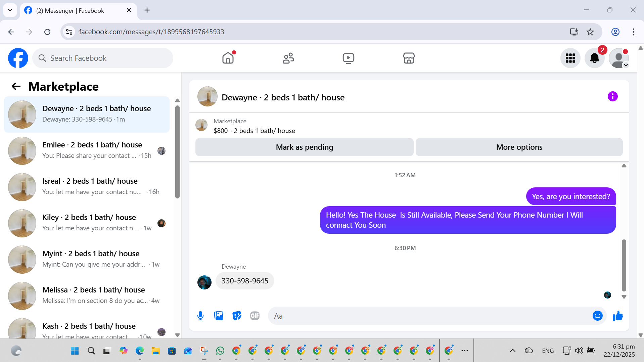Open the $800 - 2 beds 1 bath/ house listing
The height and width of the screenshot is (362, 644).
coord(254,131)
